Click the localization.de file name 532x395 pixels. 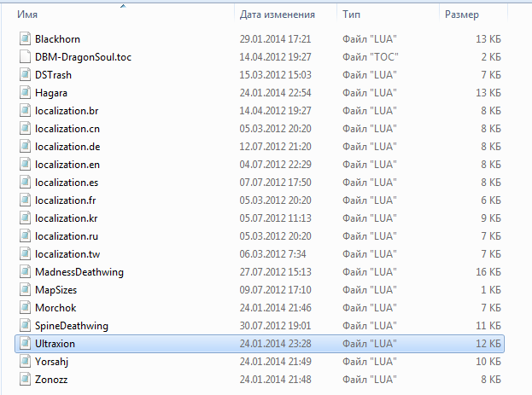(67, 147)
